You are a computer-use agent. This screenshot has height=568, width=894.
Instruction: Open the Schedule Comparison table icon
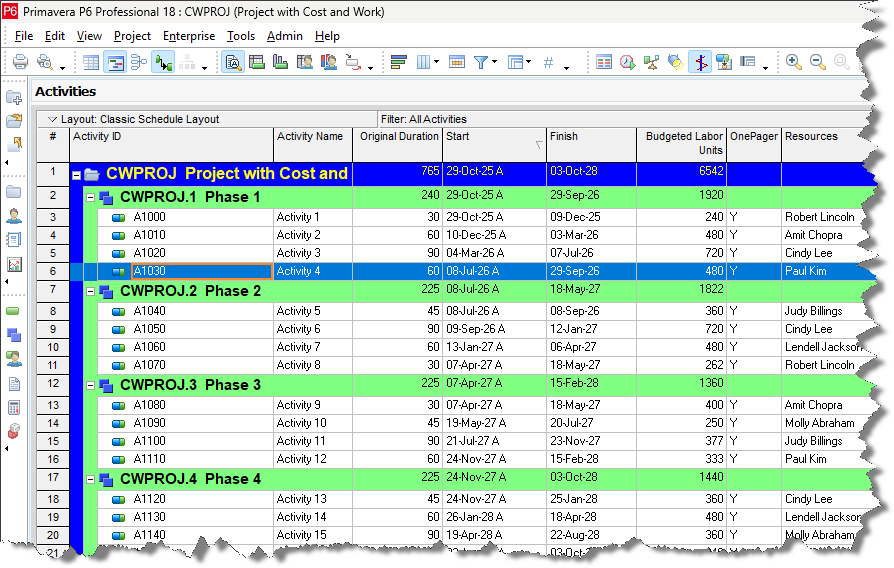tap(603, 62)
